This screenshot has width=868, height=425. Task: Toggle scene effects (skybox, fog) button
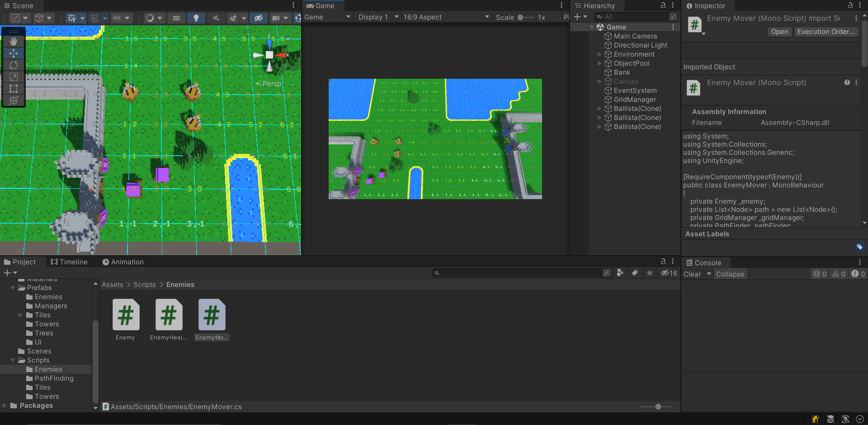[233, 18]
